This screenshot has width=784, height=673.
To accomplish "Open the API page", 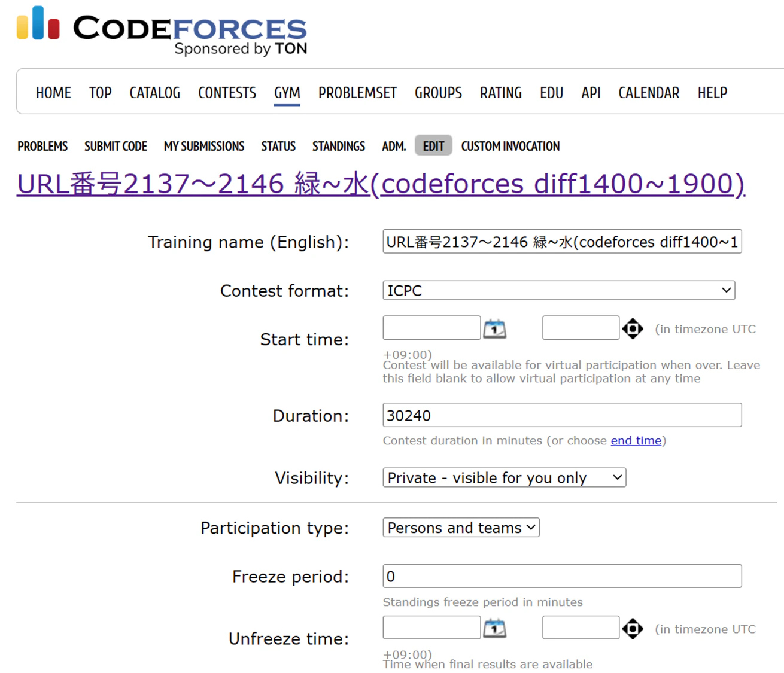I will coord(591,93).
